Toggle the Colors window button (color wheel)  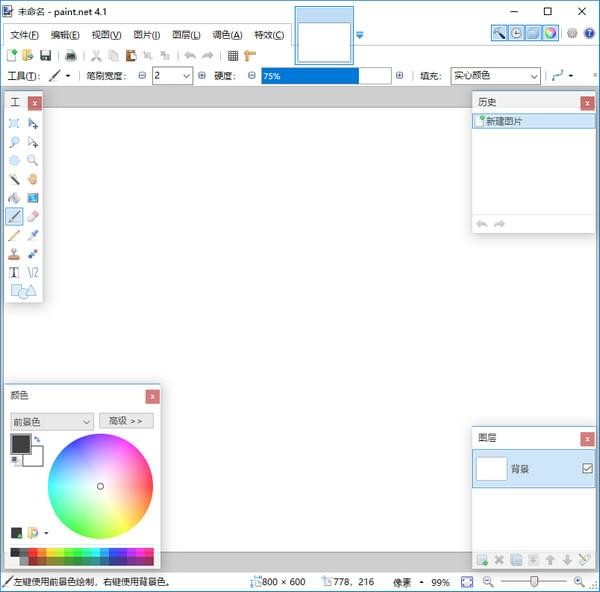coord(550,33)
